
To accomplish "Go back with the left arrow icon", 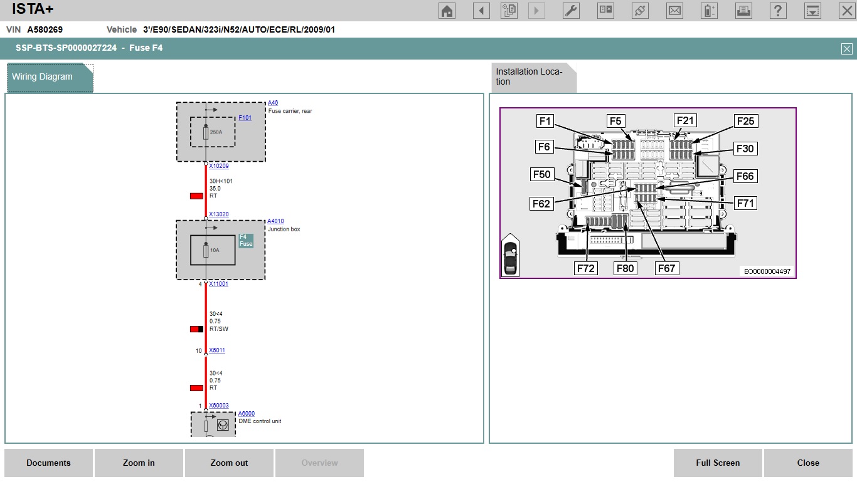I will pyautogui.click(x=481, y=11).
